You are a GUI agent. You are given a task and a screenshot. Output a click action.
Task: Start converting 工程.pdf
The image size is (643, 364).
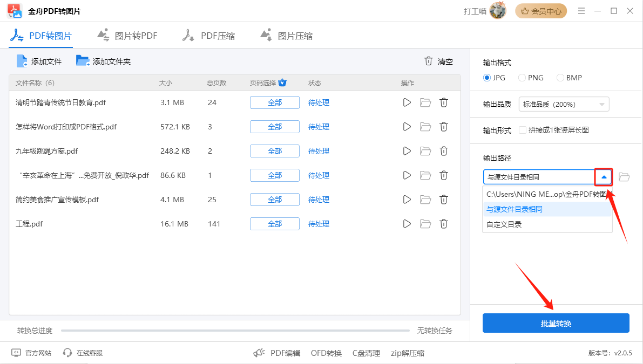[x=407, y=224]
